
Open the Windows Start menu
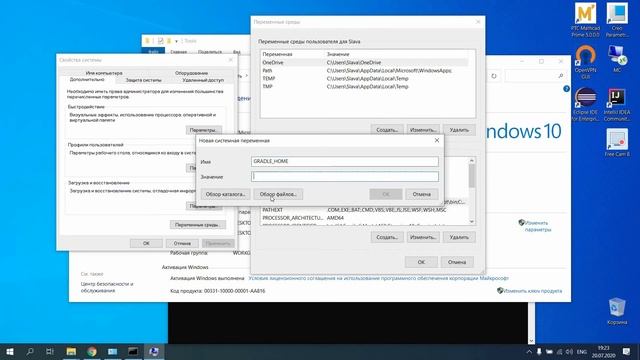[x=10, y=351]
